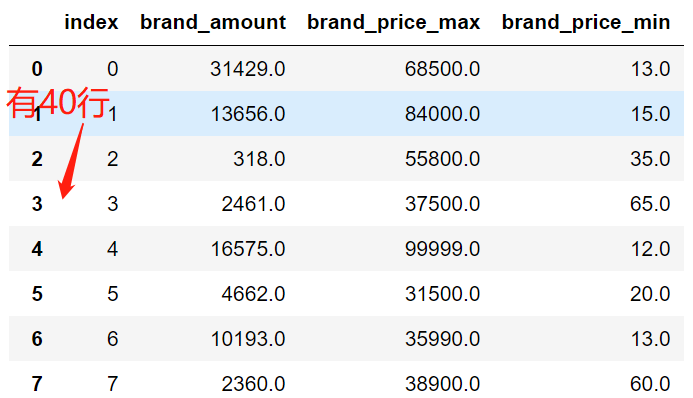Click brand_price_max value 38900.0
The image size is (693, 398).
442,384
